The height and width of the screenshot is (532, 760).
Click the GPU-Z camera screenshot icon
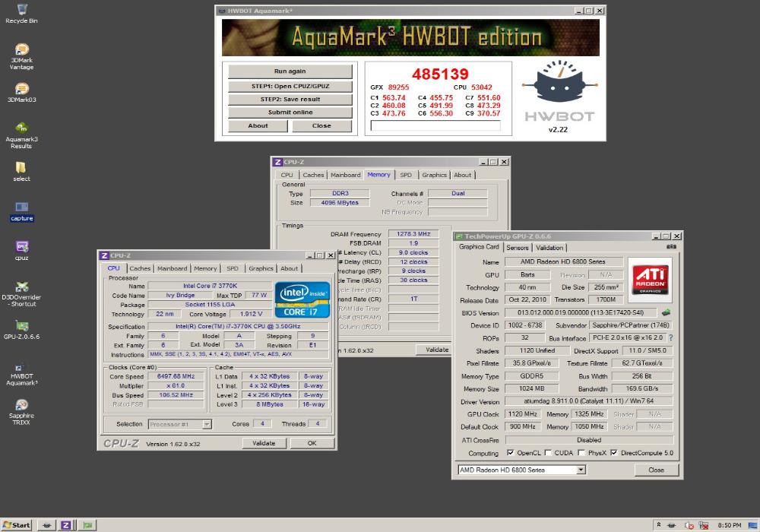(671, 247)
